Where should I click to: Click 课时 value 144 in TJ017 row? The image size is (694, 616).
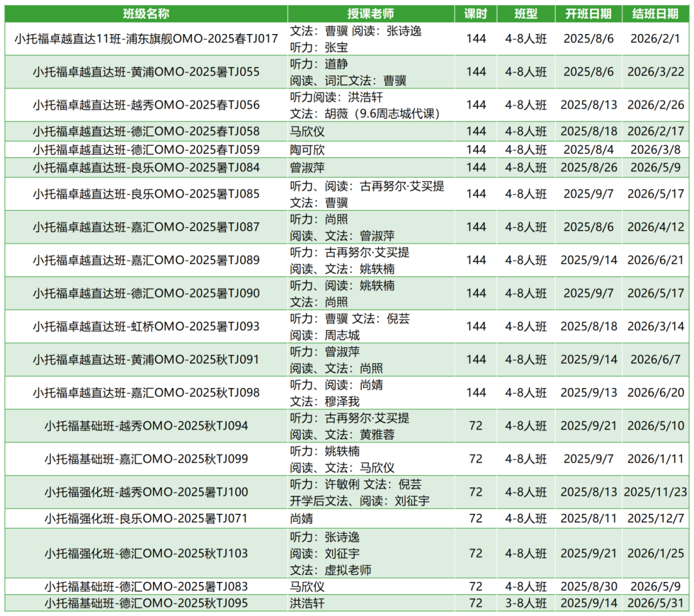[476, 39]
